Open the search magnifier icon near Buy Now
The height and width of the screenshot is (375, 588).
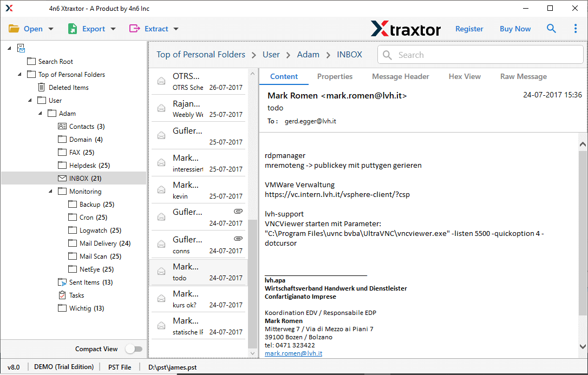tap(551, 28)
